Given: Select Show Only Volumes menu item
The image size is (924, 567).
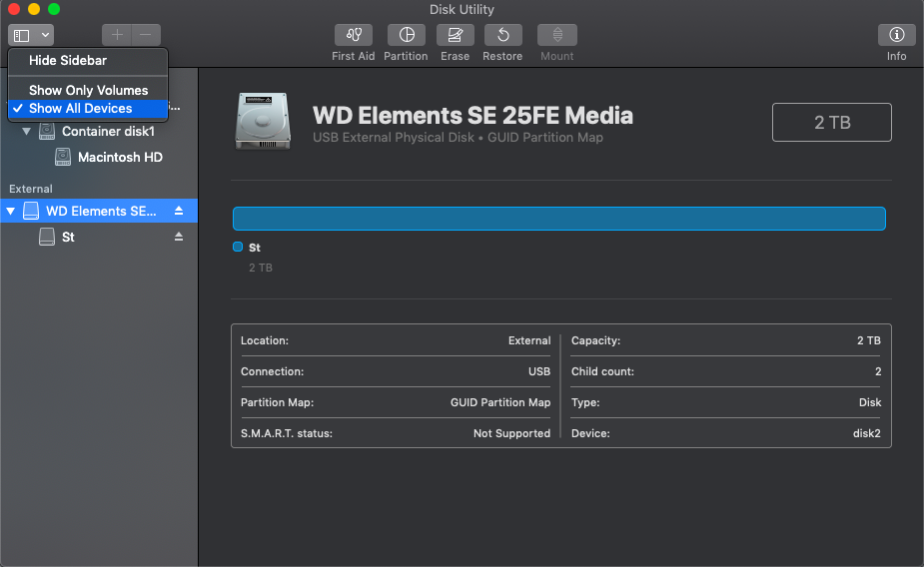Looking at the screenshot, I should point(88,90).
